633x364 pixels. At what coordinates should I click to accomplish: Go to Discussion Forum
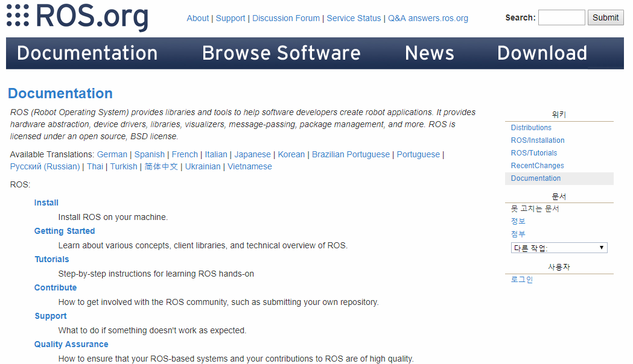[x=286, y=18]
